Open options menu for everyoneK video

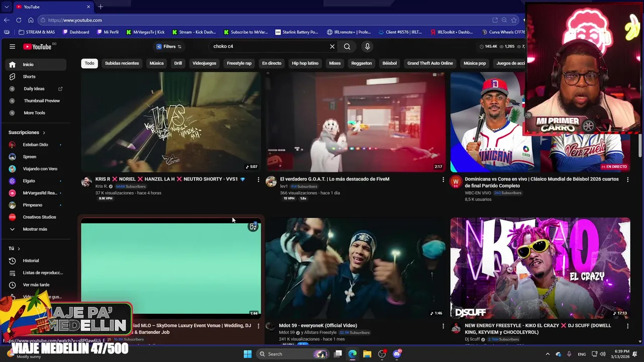(443, 326)
